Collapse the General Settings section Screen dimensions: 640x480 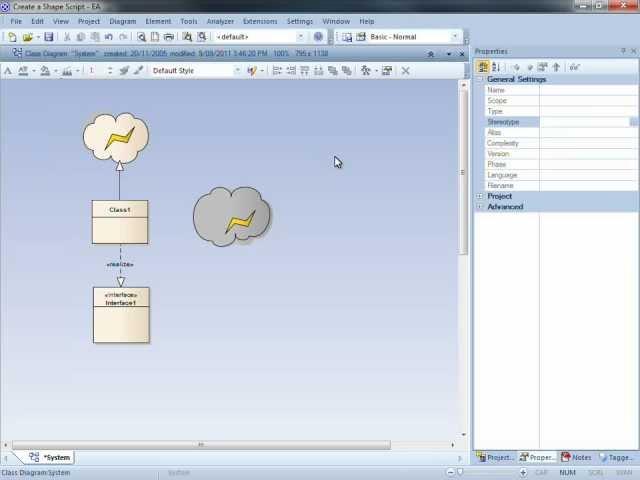pyautogui.click(x=480, y=79)
